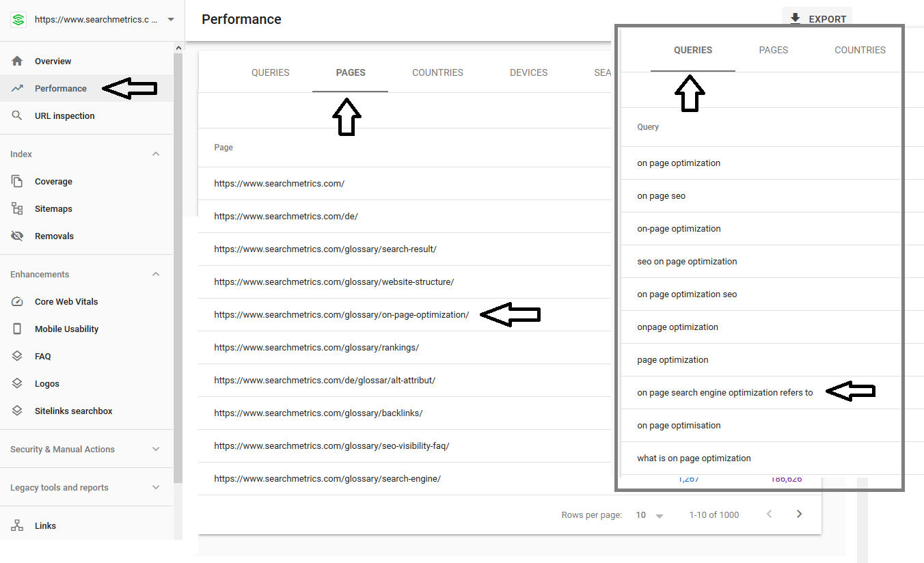Switch to the Countries tab
Image resolution: width=924 pixels, height=563 pixels.
coord(437,72)
